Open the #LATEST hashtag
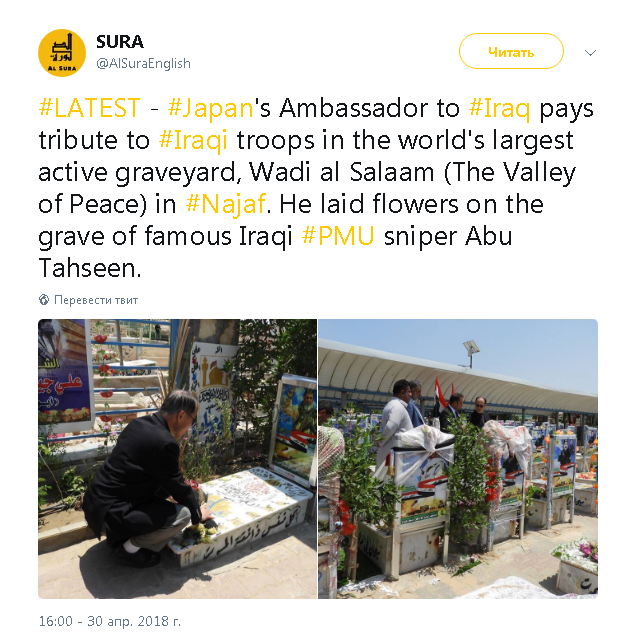This screenshot has width=636, height=641. 90,108
